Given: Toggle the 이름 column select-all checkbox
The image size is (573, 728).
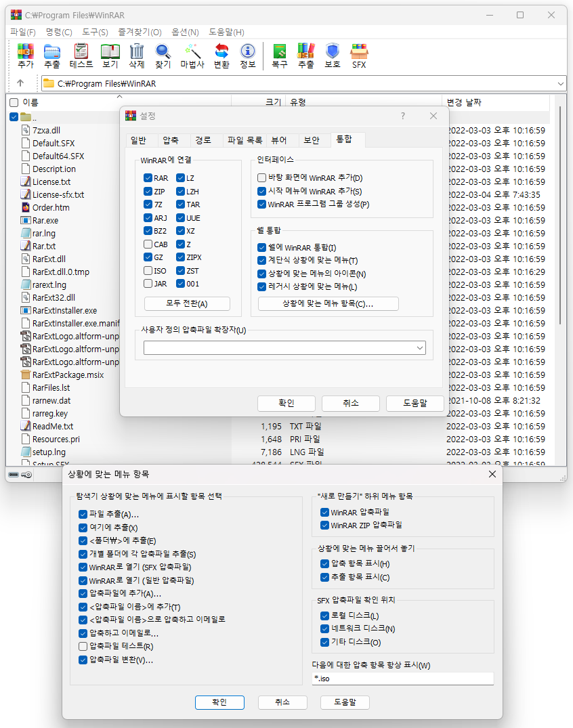Looking at the screenshot, I should pos(14,103).
